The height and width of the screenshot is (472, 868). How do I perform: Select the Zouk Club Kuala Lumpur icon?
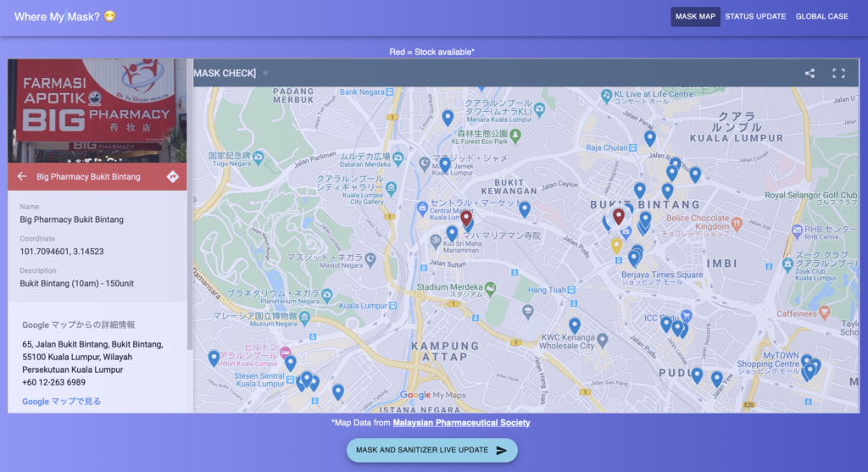pos(787,264)
